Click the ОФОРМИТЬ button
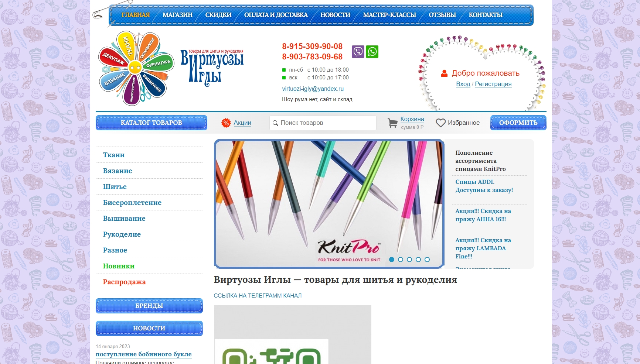640x364 pixels. click(518, 123)
